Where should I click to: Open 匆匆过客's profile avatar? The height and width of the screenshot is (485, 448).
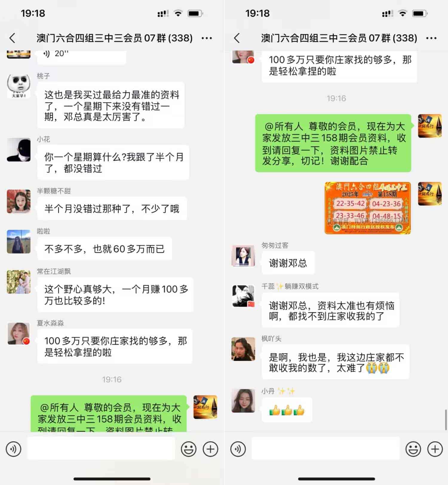click(x=243, y=256)
